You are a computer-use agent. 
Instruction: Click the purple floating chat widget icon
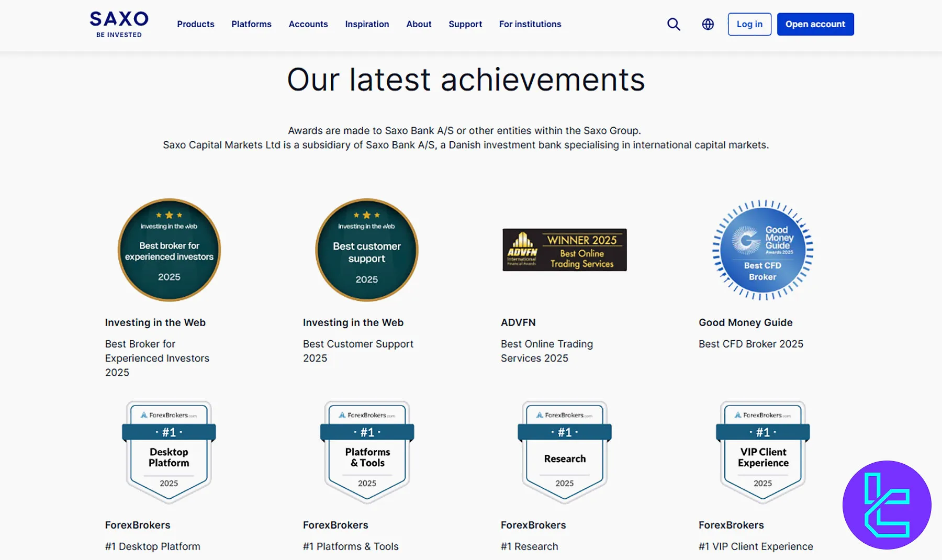pyautogui.click(x=887, y=505)
